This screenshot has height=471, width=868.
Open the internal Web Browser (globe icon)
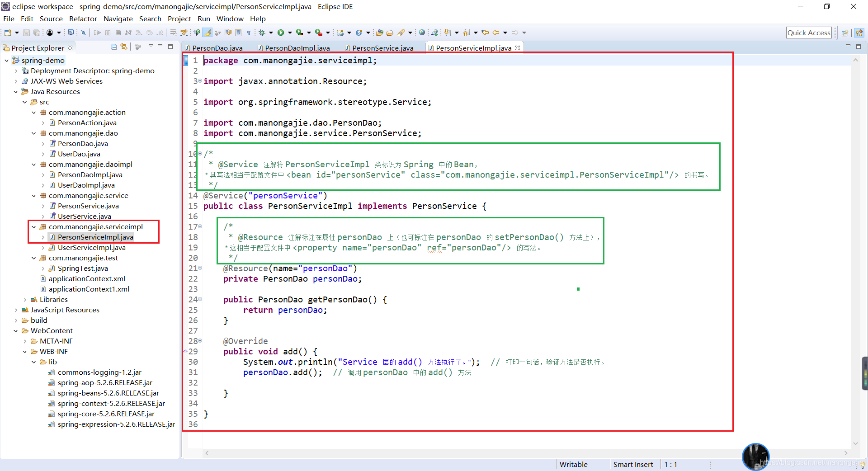(x=422, y=32)
